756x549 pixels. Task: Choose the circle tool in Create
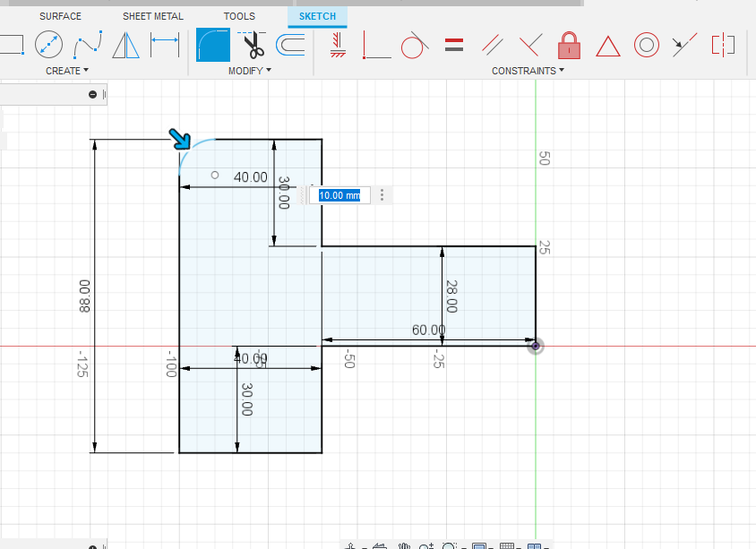[48, 44]
